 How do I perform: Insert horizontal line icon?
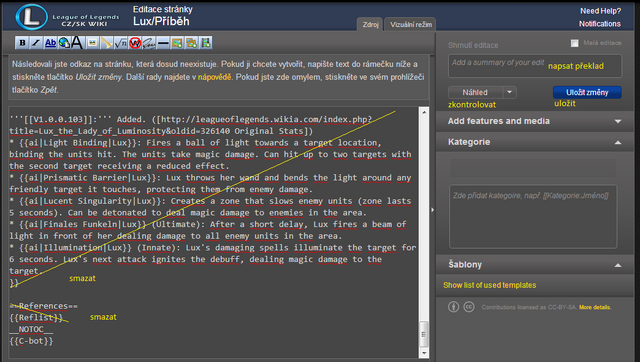pyautogui.click(x=163, y=43)
